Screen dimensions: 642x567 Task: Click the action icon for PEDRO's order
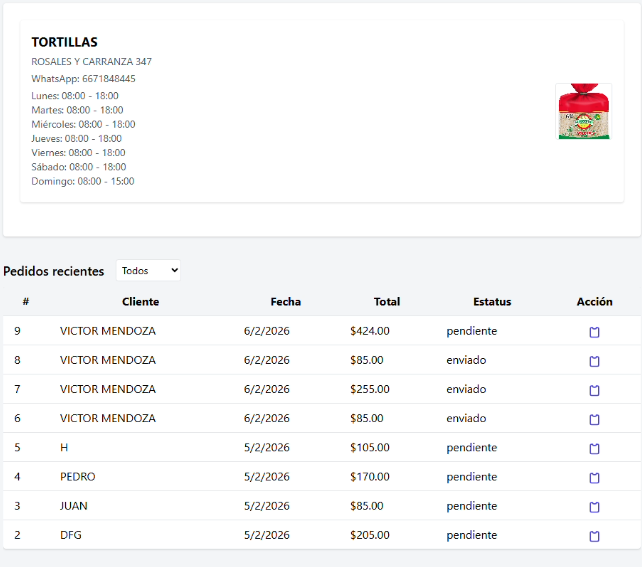pyautogui.click(x=594, y=478)
